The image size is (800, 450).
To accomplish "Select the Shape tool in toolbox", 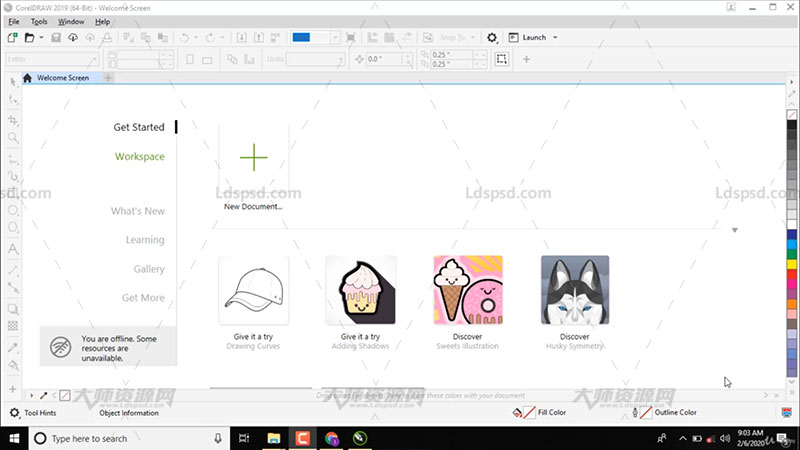I will (x=13, y=99).
